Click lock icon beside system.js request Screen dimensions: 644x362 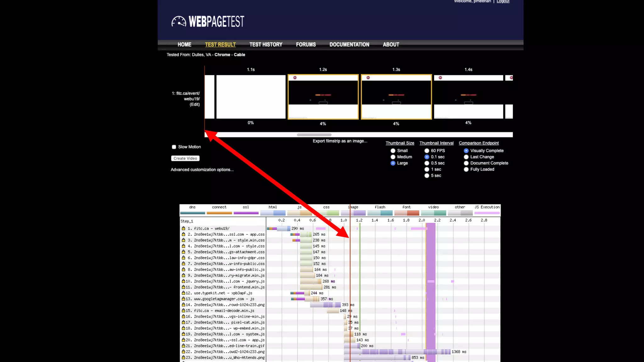(183, 334)
